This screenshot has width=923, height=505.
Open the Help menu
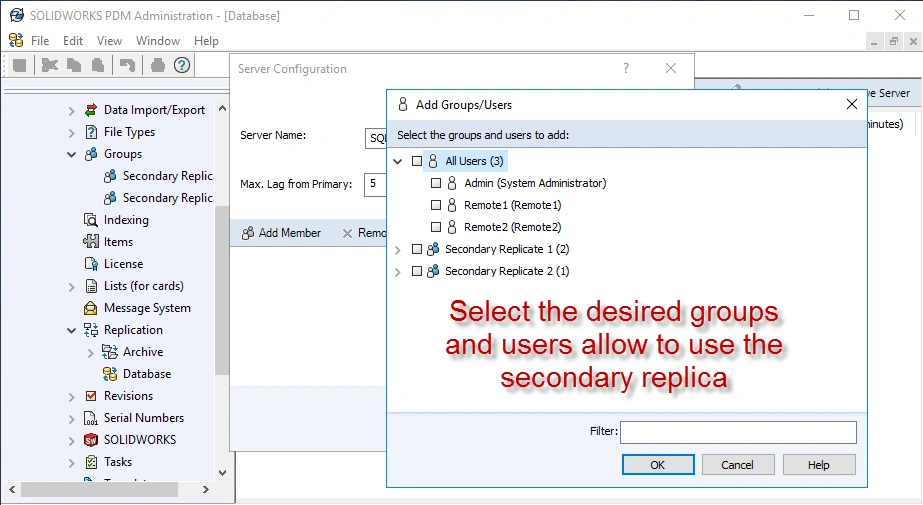[207, 41]
